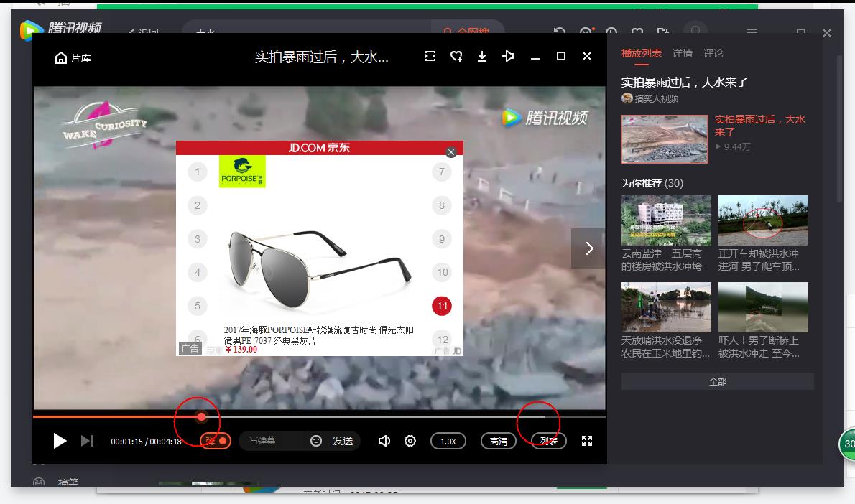Click the 片库 home icon
Viewport: 855px width, 504px height.
tap(62, 56)
